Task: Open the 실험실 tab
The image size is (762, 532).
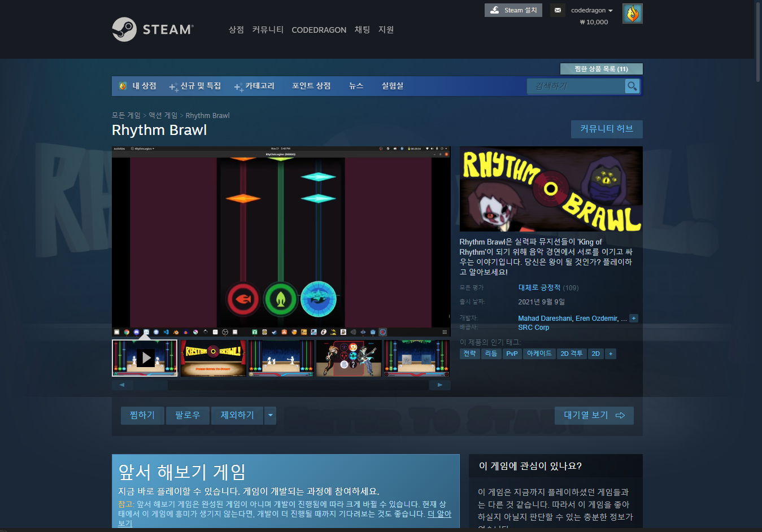Action: tap(393, 86)
